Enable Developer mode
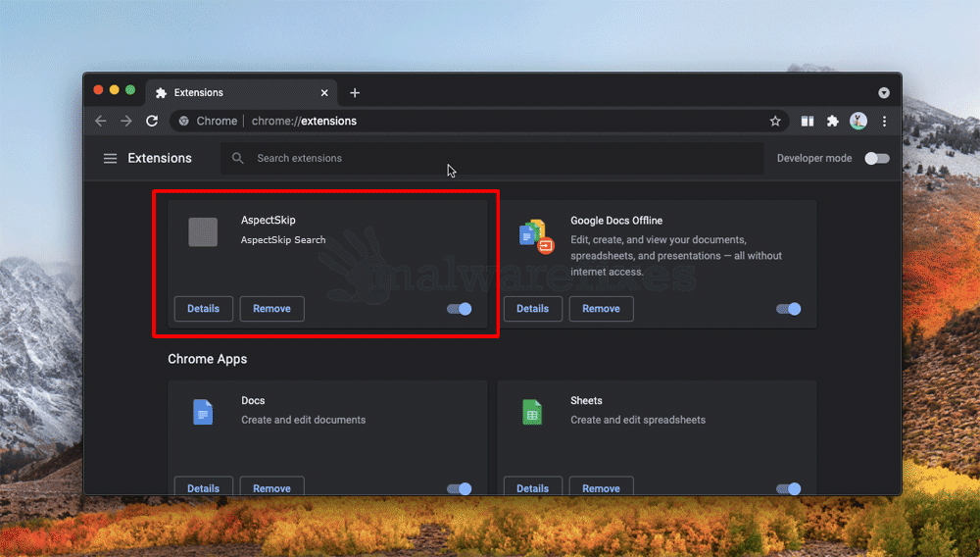980x557 pixels. (876, 159)
